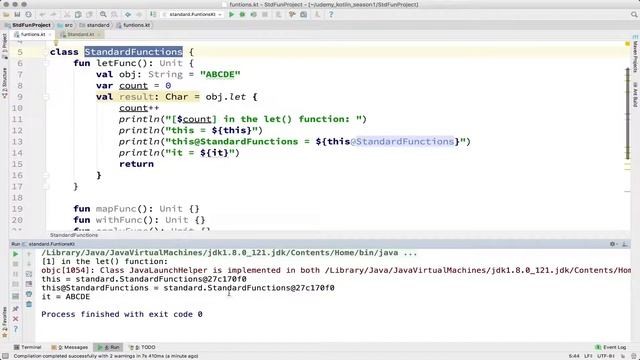Click the yellow inspection indicator at top of gutter
The height and width of the screenshot is (360, 640).
coord(628,43)
